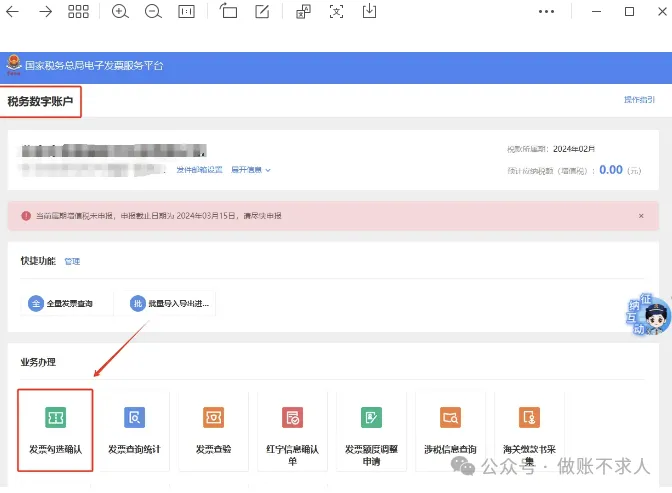Open the 税务数字账户 tab
This screenshot has height=493, width=672.
tap(40, 102)
